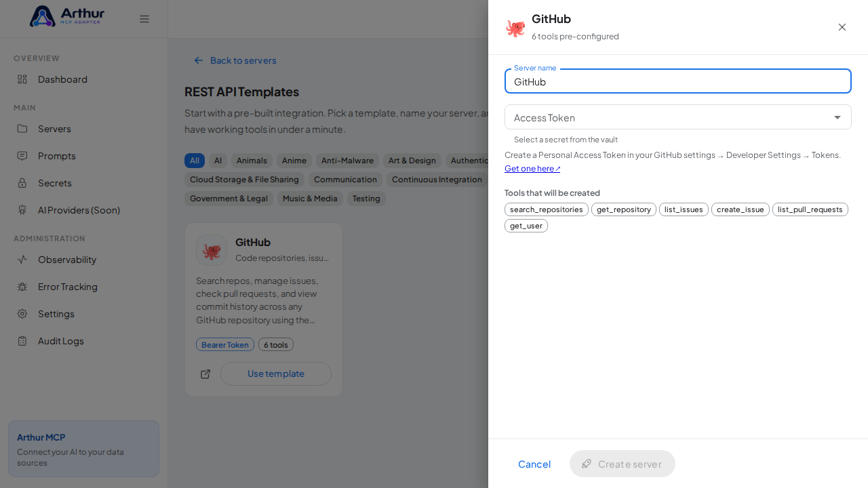Open AI Providers (Soon) menu item

83,210
